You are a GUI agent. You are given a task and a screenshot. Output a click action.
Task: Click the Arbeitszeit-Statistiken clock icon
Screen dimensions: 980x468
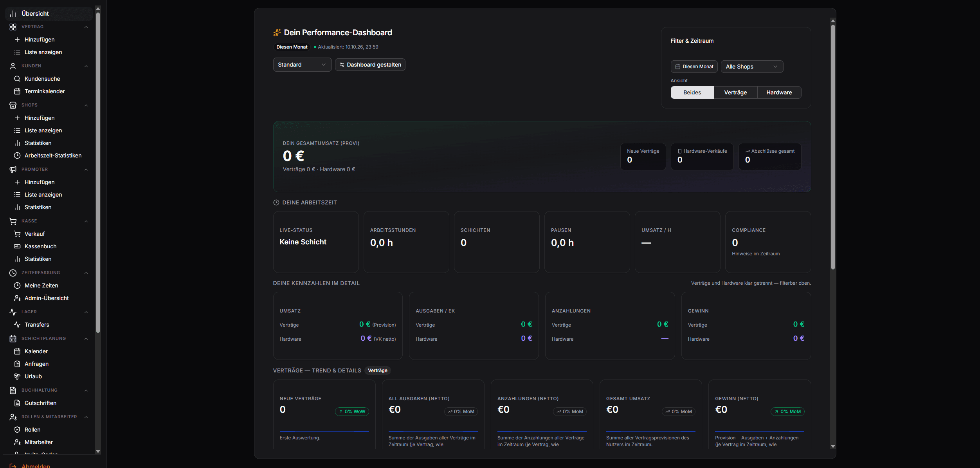click(x=17, y=155)
